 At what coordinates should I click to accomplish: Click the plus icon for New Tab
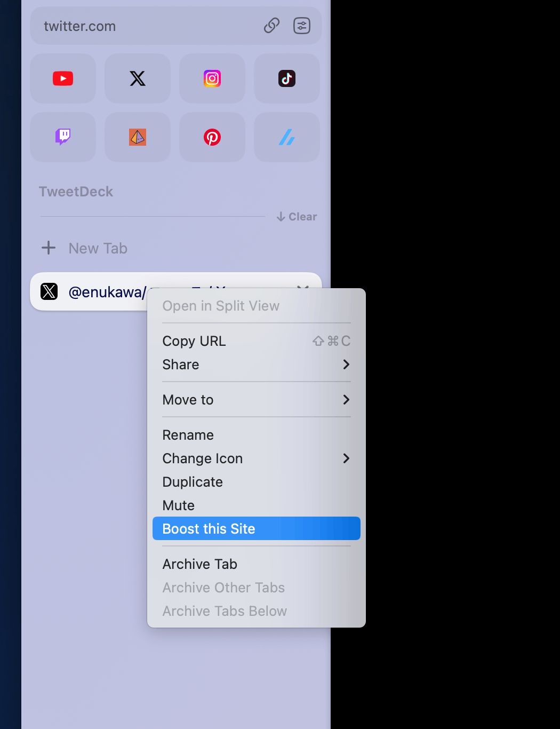[x=49, y=248]
